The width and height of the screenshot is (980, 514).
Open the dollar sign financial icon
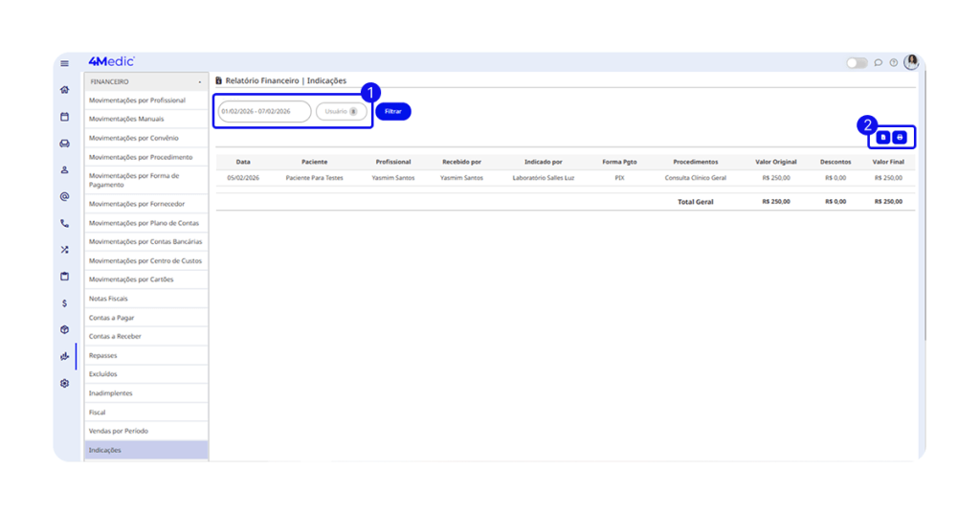coord(64,302)
